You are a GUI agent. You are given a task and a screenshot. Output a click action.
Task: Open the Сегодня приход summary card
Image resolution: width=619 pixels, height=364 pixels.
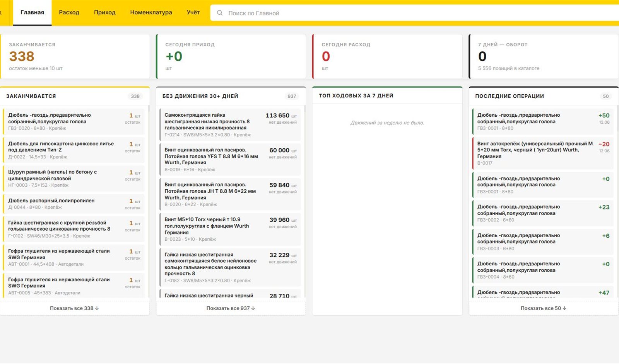coord(231,56)
